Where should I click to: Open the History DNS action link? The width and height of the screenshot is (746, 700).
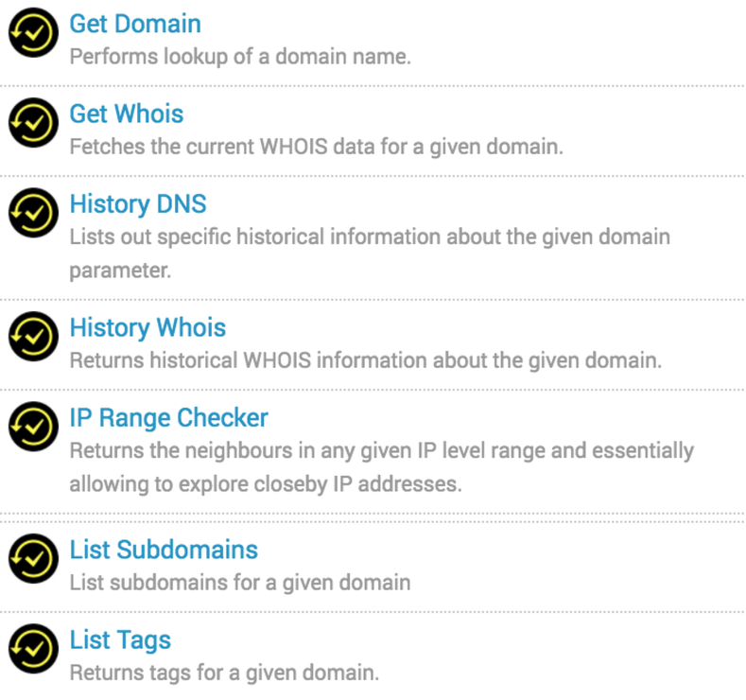point(138,204)
